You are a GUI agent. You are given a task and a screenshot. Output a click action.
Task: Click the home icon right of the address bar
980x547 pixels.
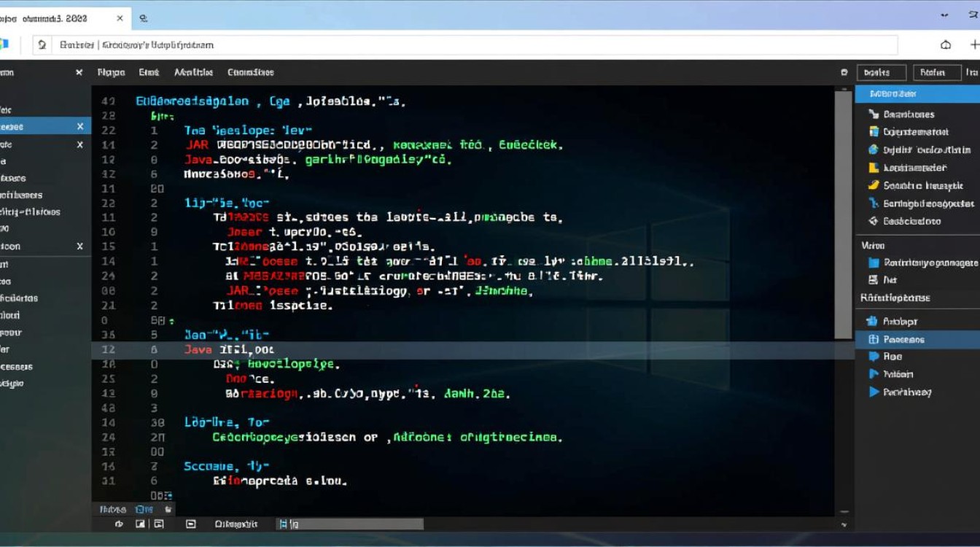(x=946, y=45)
